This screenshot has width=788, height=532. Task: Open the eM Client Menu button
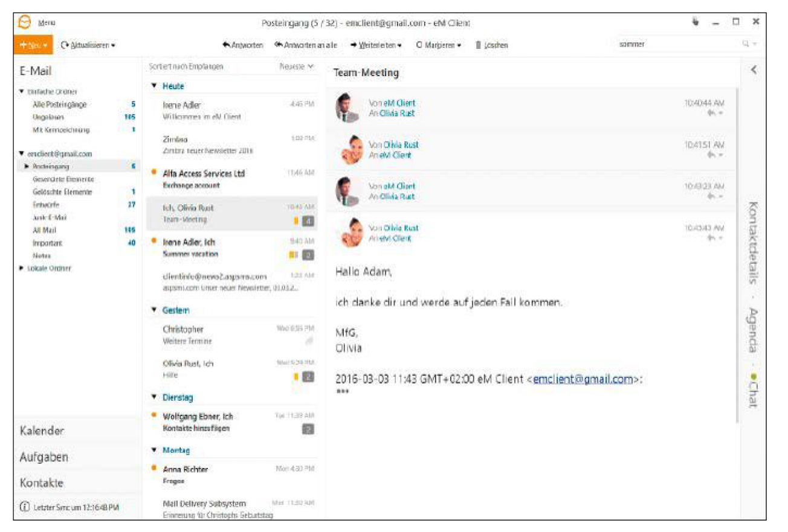pyautogui.click(x=36, y=22)
